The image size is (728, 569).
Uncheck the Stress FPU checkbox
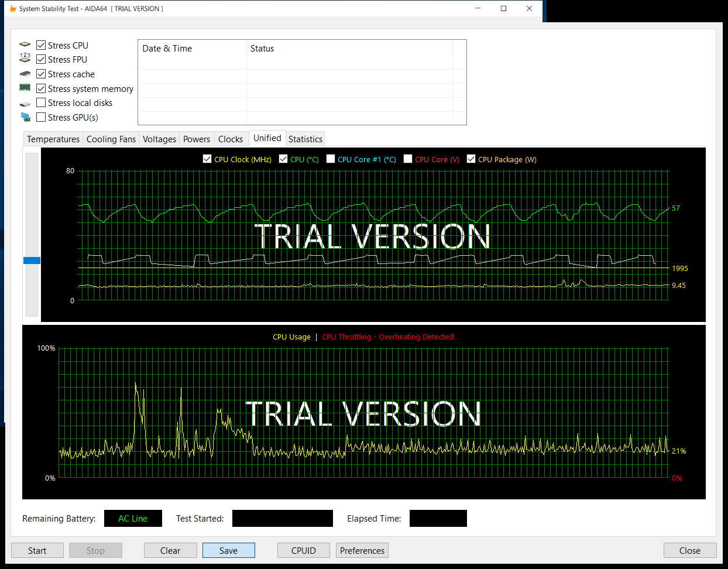(41, 59)
